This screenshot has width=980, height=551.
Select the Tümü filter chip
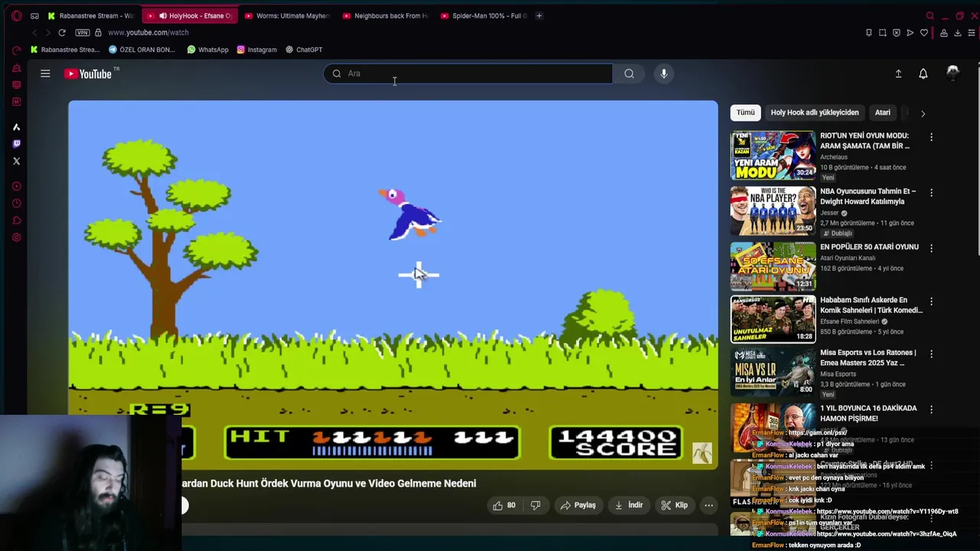[746, 112]
